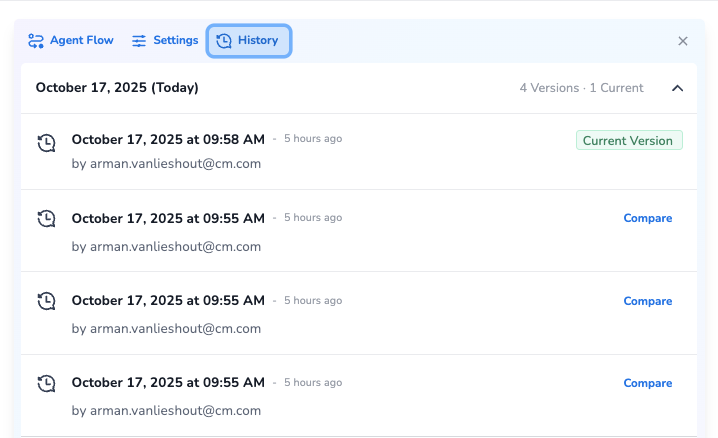This screenshot has width=718, height=438.
Task: Switch to the Agent Flow tab
Action: 81,41
